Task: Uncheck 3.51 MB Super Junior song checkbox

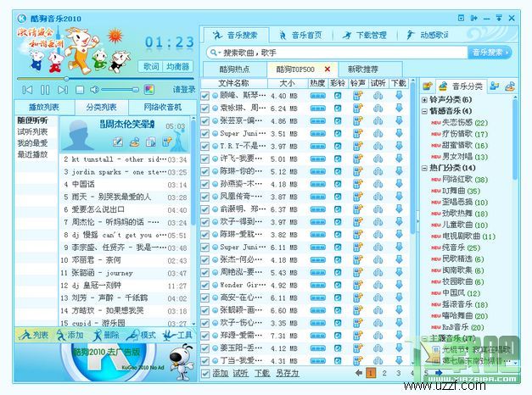Action: pyautogui.click(x=204, y=134)
